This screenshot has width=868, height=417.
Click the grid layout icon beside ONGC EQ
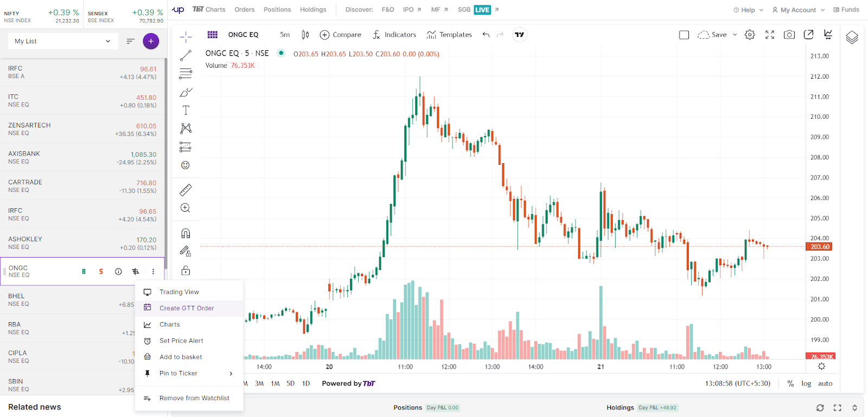click(213, 35)
